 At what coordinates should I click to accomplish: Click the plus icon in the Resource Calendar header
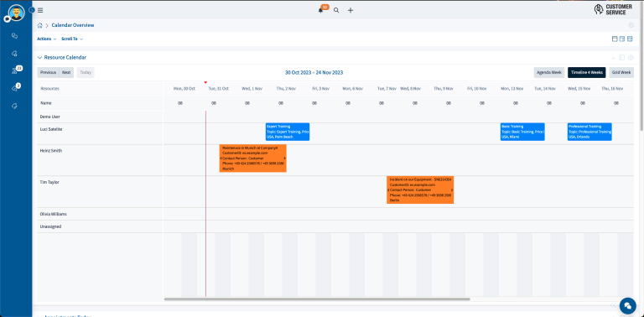pos(614,58)
